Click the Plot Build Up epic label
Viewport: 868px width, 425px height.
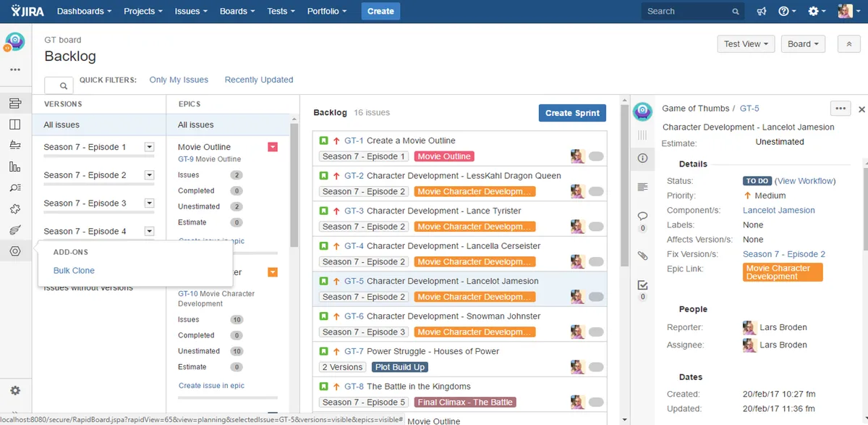click(x=400, y=367)
